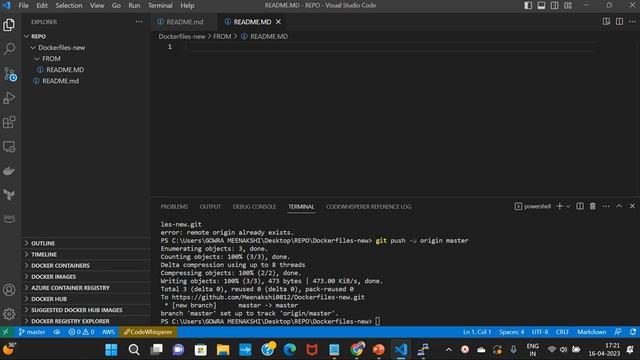Open the Manage gear icon
The height and width of the screenshot is (360, 640).
click(x=9, y=314)
